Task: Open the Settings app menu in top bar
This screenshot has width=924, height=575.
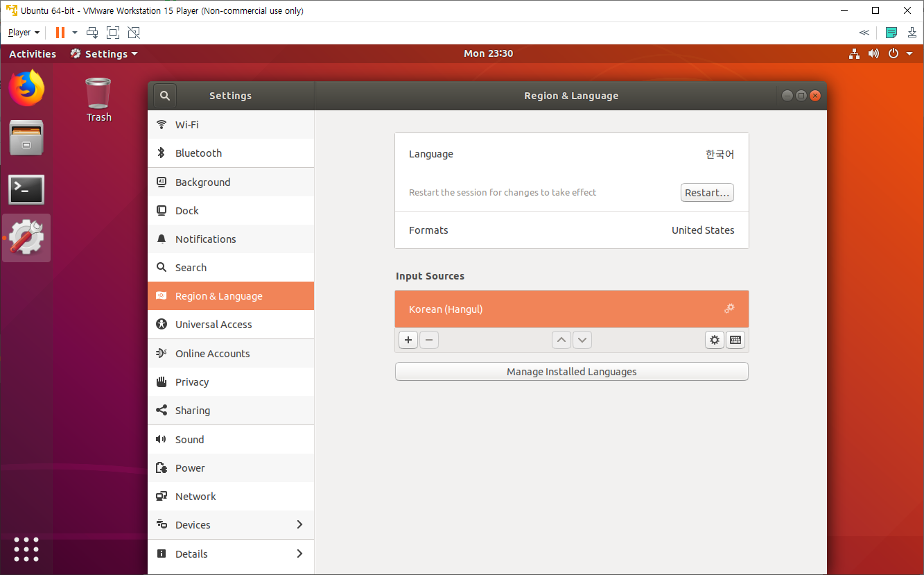Action: [104, 53]
